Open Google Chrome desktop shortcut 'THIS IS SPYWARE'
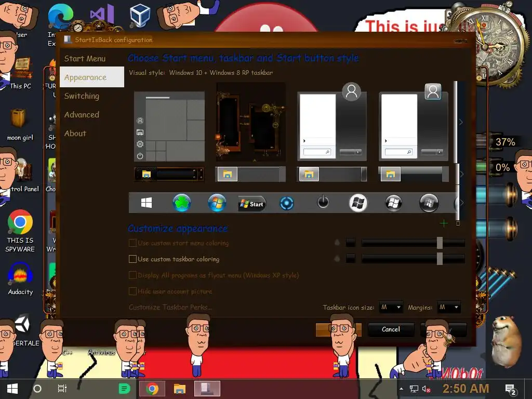 [20, 231]
